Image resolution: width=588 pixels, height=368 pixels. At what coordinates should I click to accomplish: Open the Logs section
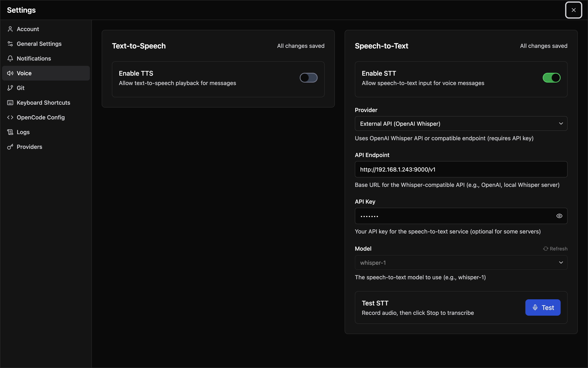(x=46, y=132)
